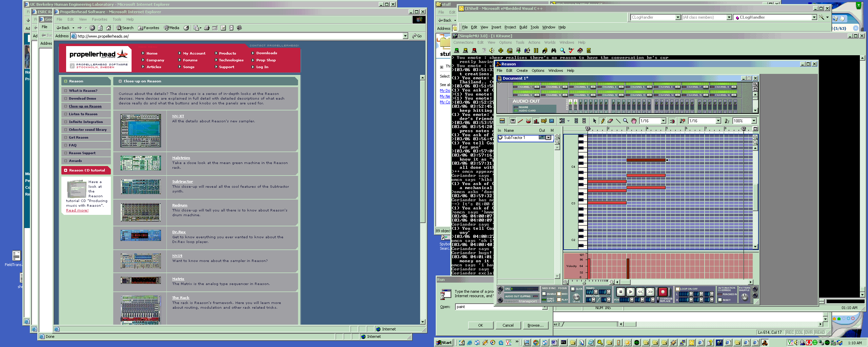This screenshot has height=347, width=868.
Task: Click Download Demo in Reason sidebar
Action: point(82,98)
